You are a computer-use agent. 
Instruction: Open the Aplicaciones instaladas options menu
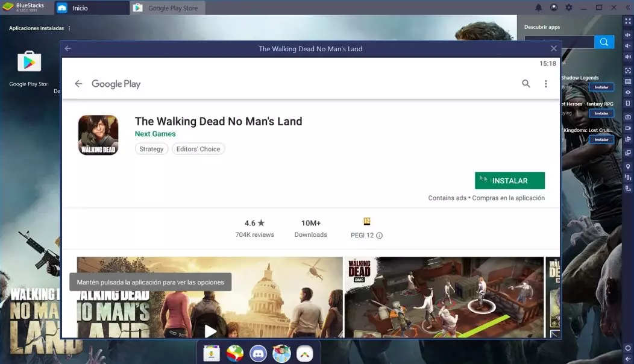pos(69,28)
